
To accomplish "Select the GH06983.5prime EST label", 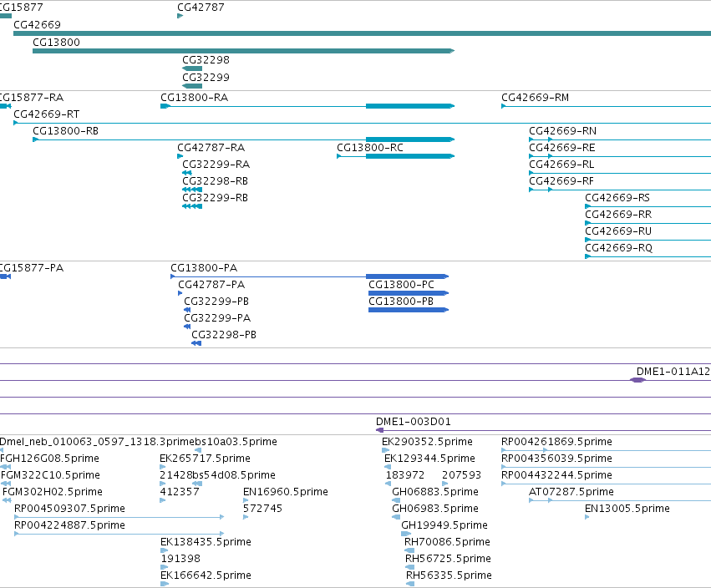I will 434,509.
